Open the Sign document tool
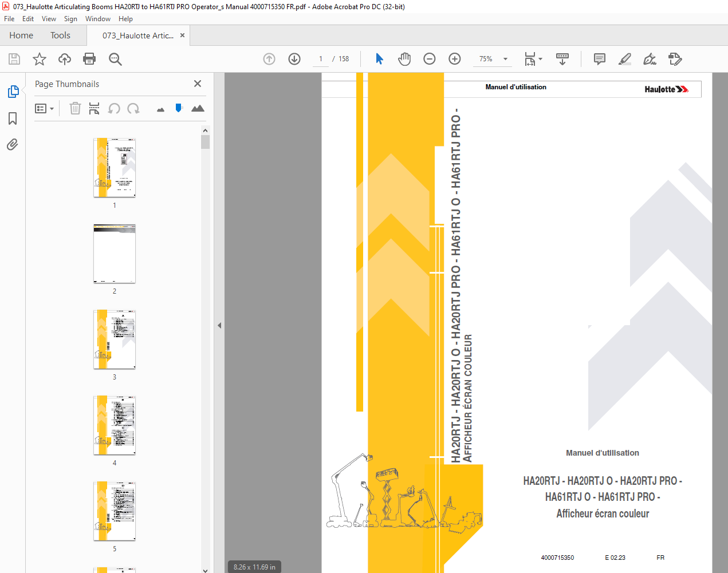728x573 pixels. pos(650,59)
